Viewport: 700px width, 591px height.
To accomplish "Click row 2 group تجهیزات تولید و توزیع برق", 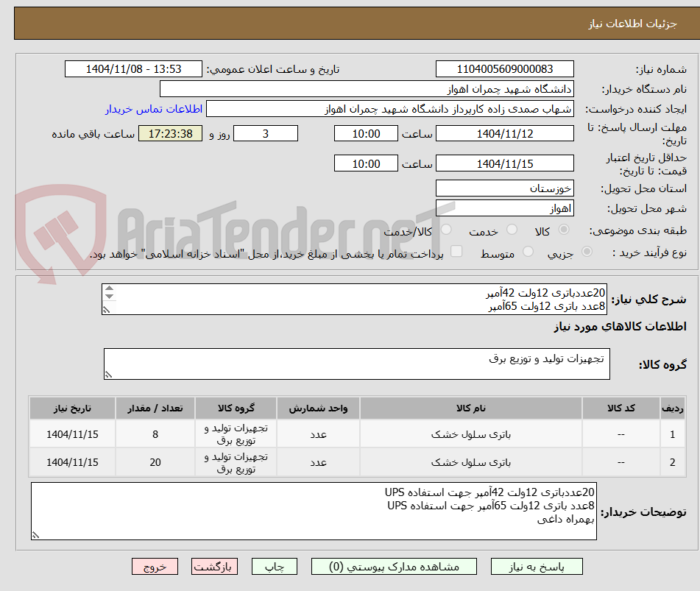I will tap(236, 462).
